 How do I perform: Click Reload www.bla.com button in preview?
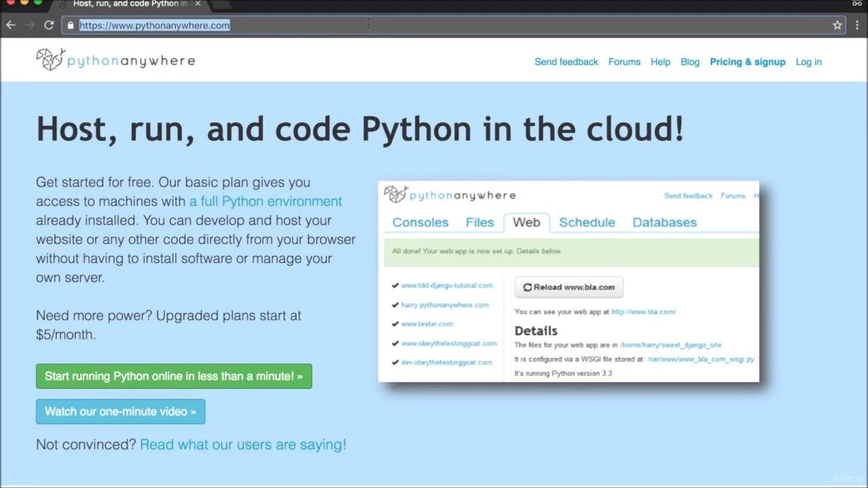pyautogui.click(x=568, y=287)
